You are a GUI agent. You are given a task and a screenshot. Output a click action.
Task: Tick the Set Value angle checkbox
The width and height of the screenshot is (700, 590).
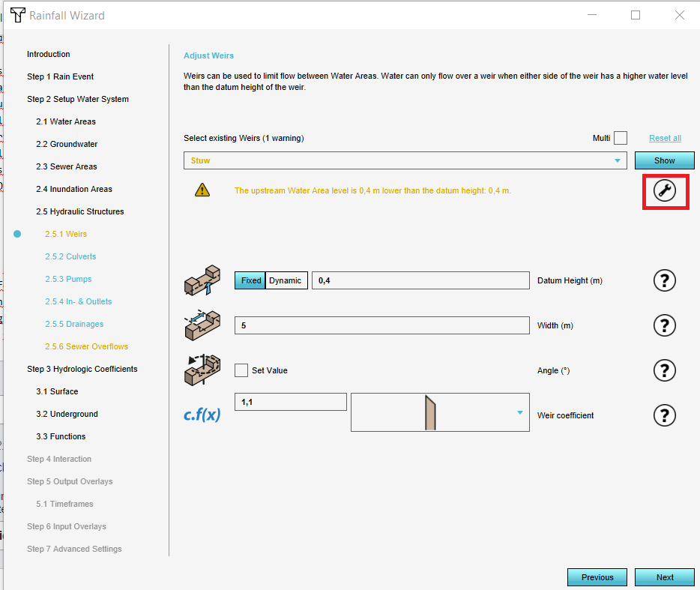(x=241, y=370)
